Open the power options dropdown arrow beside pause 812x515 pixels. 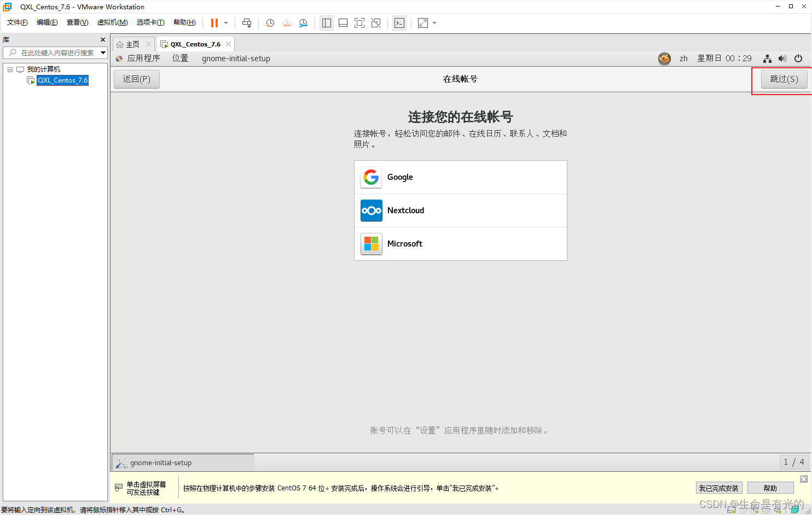tap(226, 23)
